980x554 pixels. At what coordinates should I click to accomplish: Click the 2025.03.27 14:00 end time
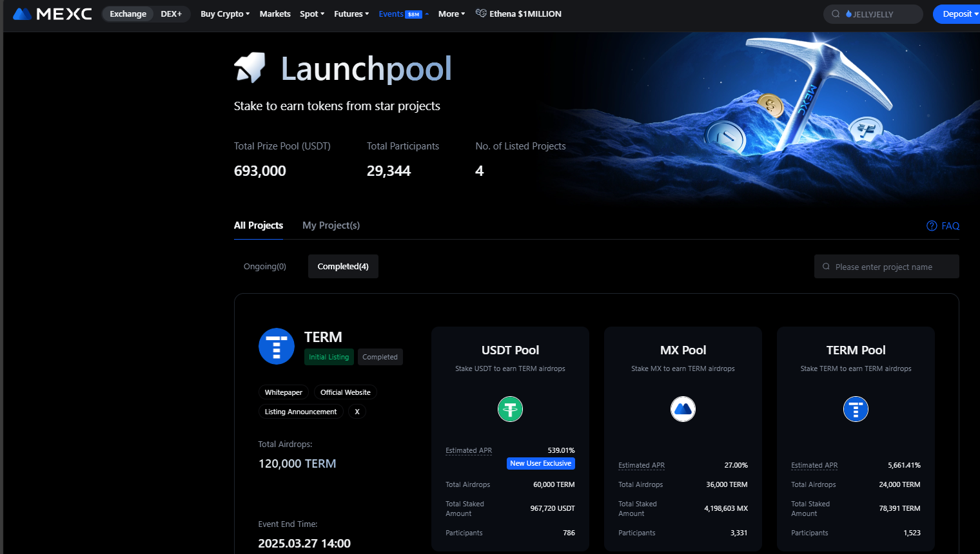point(304,543)
